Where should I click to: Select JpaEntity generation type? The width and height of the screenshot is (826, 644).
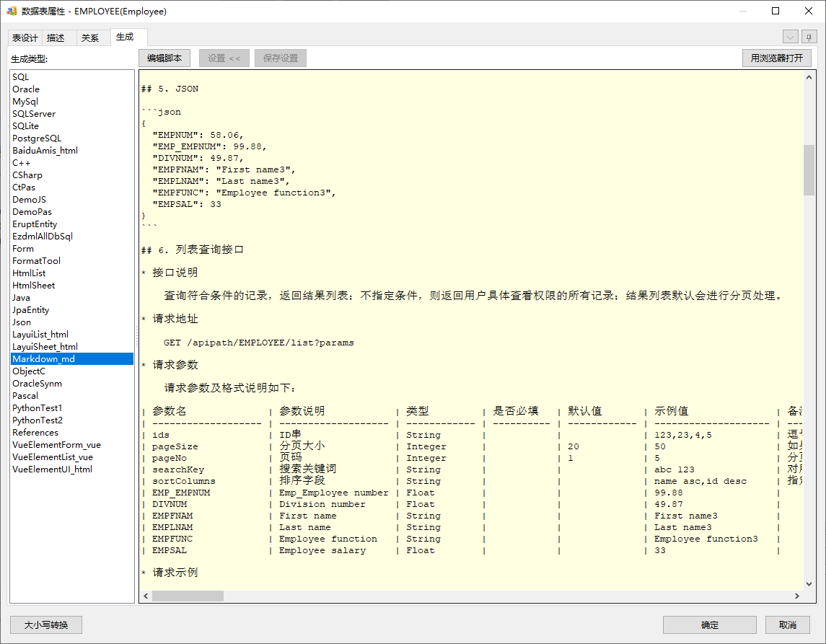[31, 310]
